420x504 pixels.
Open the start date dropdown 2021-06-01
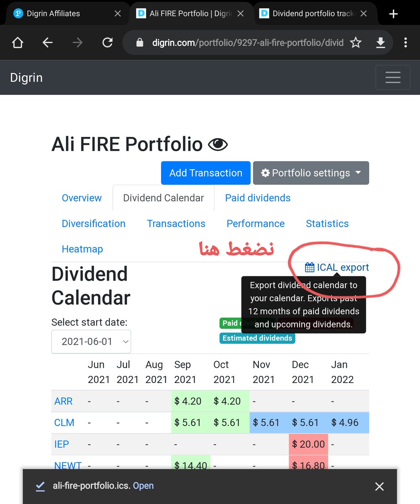coord(91,342)
